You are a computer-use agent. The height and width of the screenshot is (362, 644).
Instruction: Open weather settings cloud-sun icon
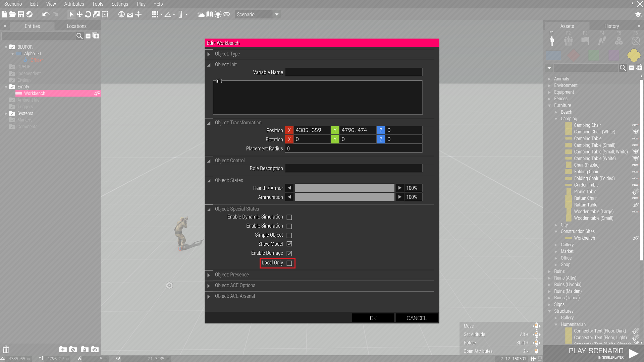(x=201, y=14)
